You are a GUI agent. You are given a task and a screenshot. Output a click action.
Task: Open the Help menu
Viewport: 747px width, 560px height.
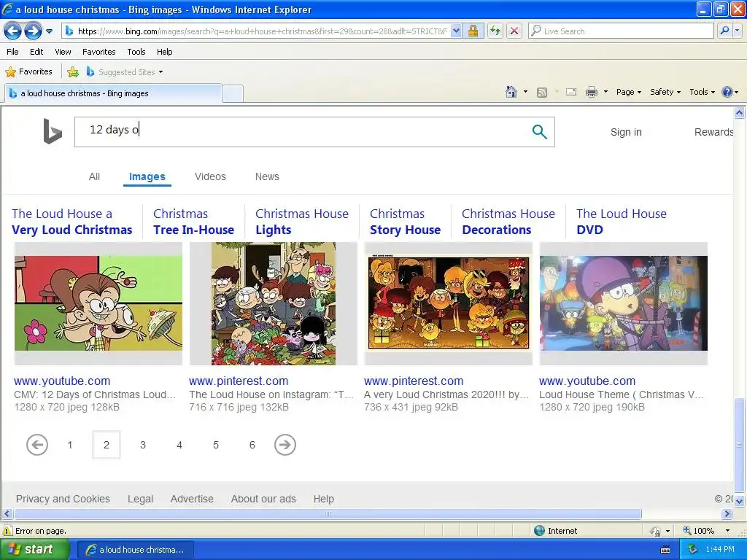164,52
